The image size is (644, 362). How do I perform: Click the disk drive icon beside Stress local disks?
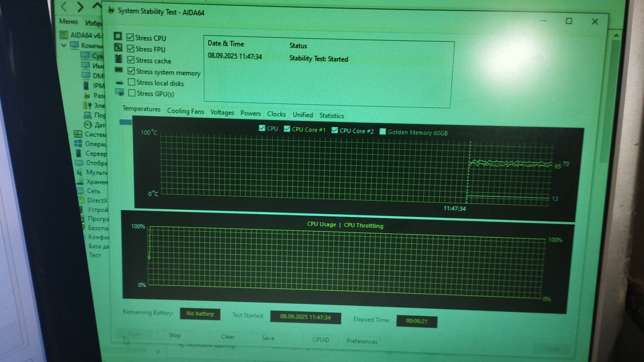click(119, 82)
